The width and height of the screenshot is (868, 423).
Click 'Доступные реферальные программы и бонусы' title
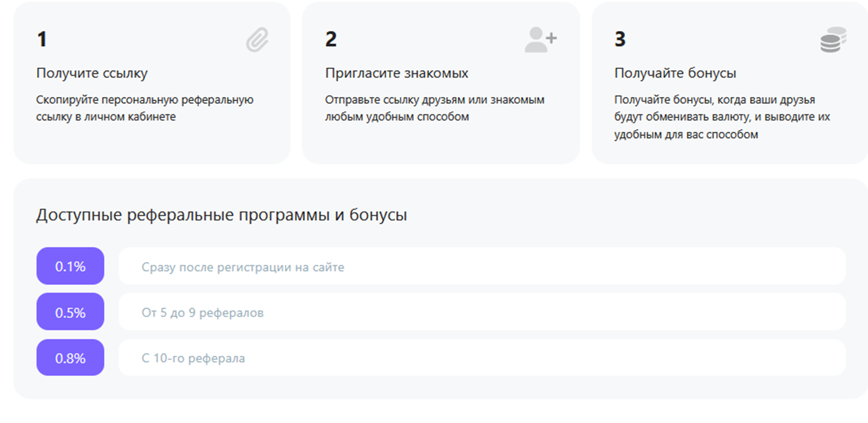coord(221,215)
